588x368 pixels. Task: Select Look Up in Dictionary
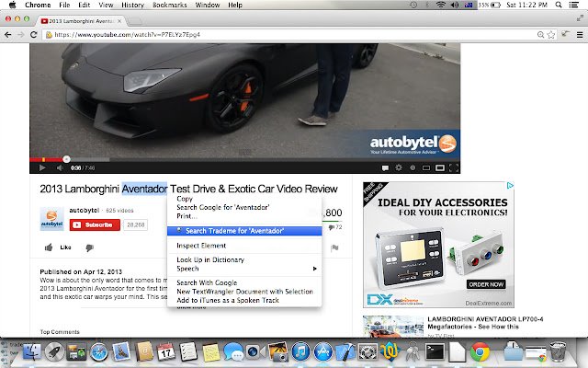(x=210, y=259)
